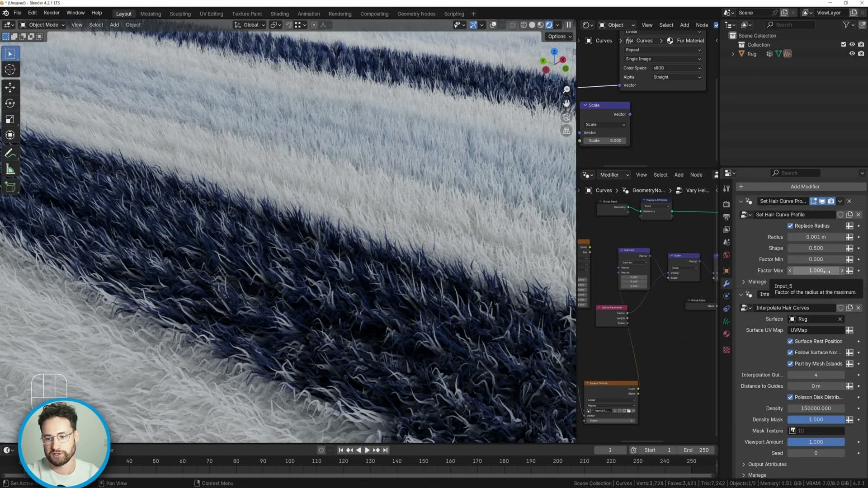
Task: Open the World properties tab
Action: click(x=726, y=255)
